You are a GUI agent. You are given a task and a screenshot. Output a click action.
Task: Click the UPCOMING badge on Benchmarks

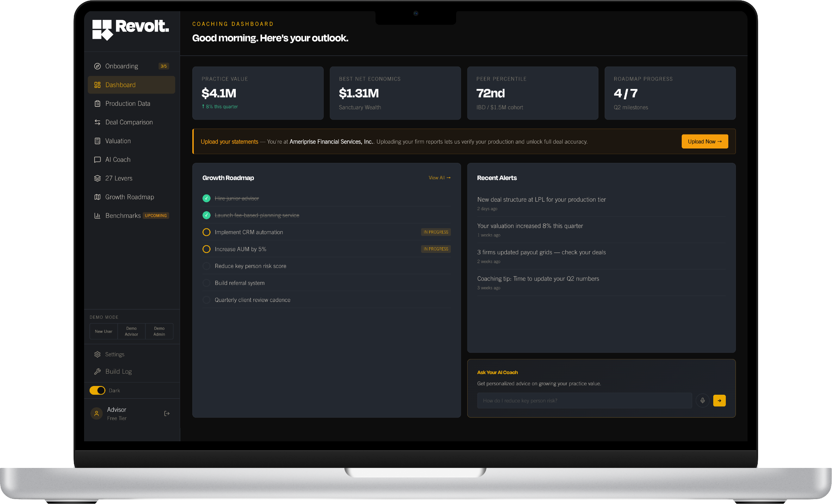coord(156,216)
